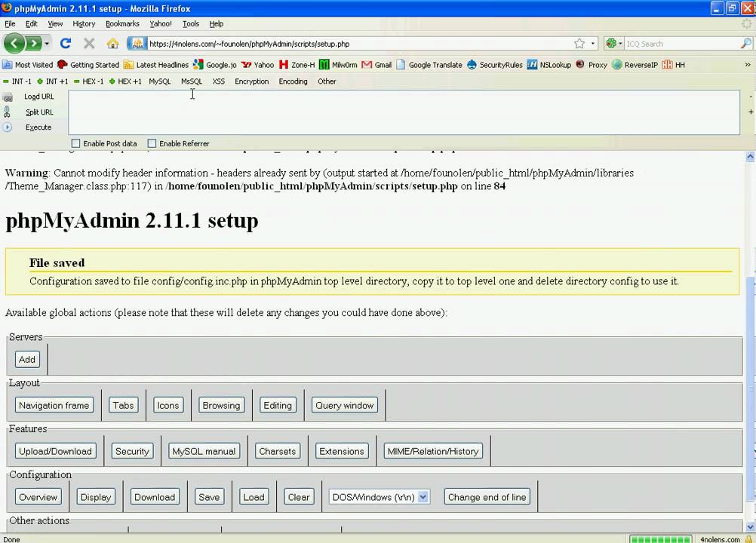The height and width of the screenshot is (543, 756).
Task: Open the Home page icon
Action: 113,44
